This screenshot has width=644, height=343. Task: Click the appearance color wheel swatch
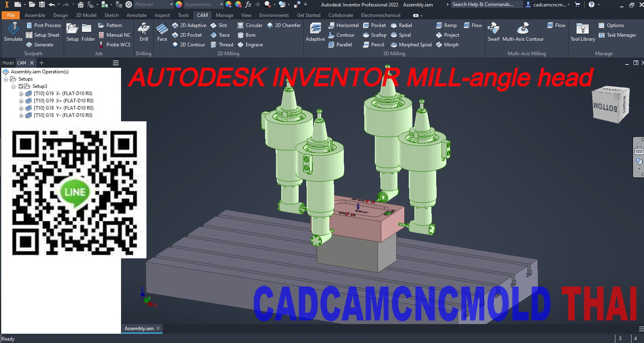coord(179,4)
